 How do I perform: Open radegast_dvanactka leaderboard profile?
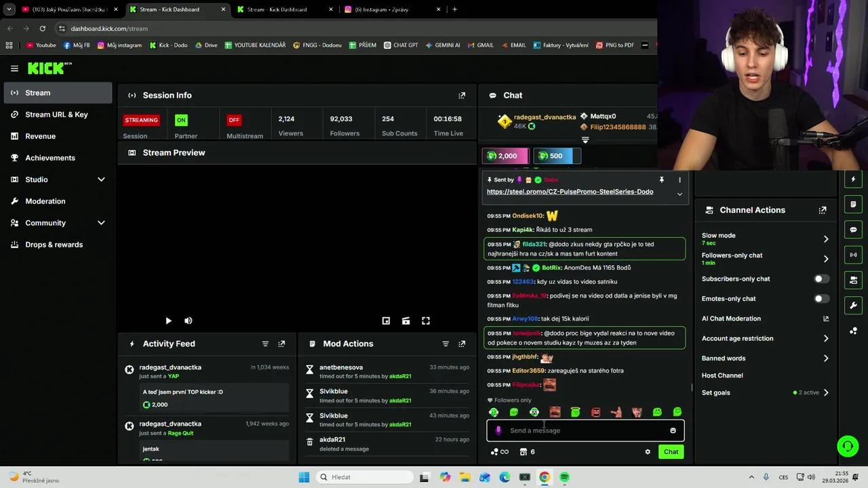545,117
